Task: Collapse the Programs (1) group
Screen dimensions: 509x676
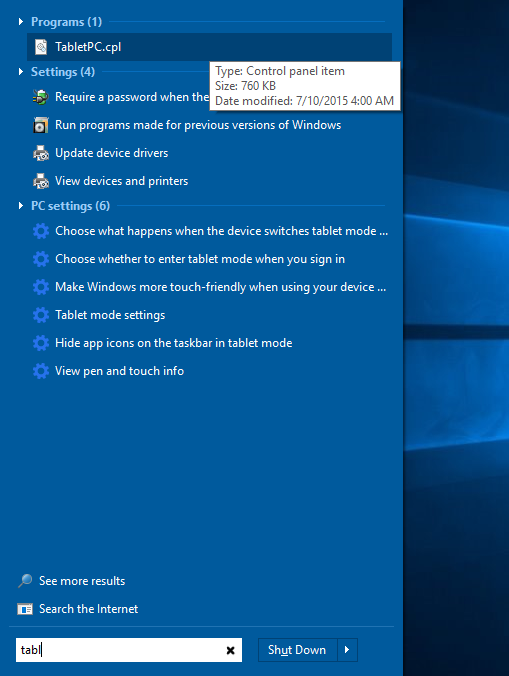Action: coord(21,21)
